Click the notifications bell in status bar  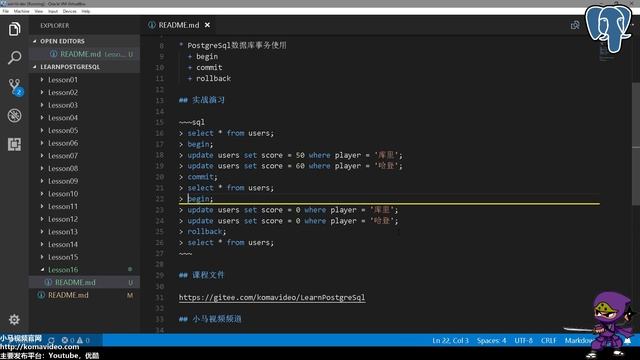[x=627, y=340]
